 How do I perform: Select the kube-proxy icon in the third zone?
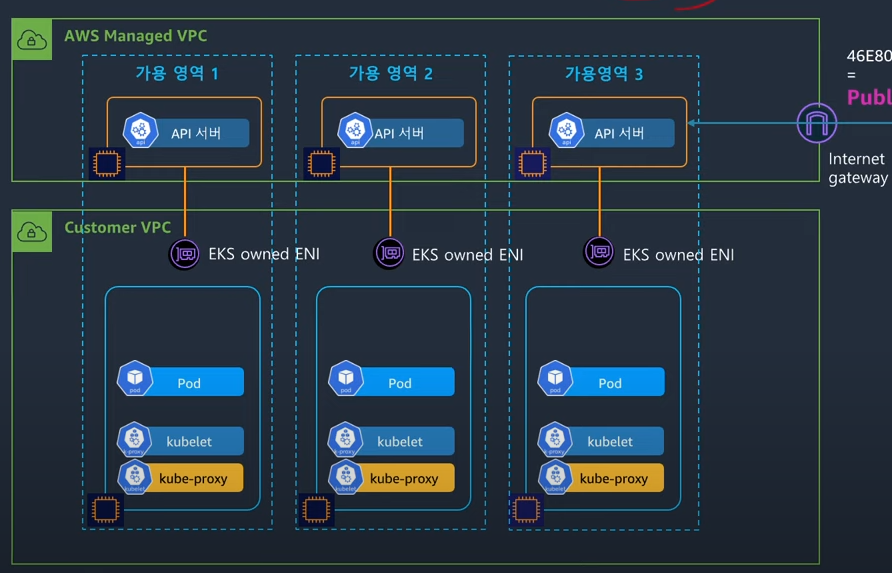[555, 478]
